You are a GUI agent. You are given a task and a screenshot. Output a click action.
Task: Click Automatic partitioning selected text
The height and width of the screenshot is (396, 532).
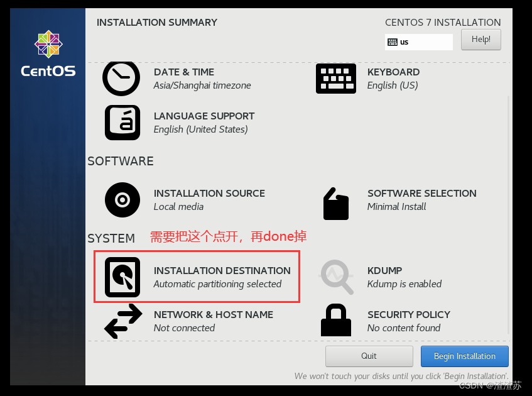217,284
